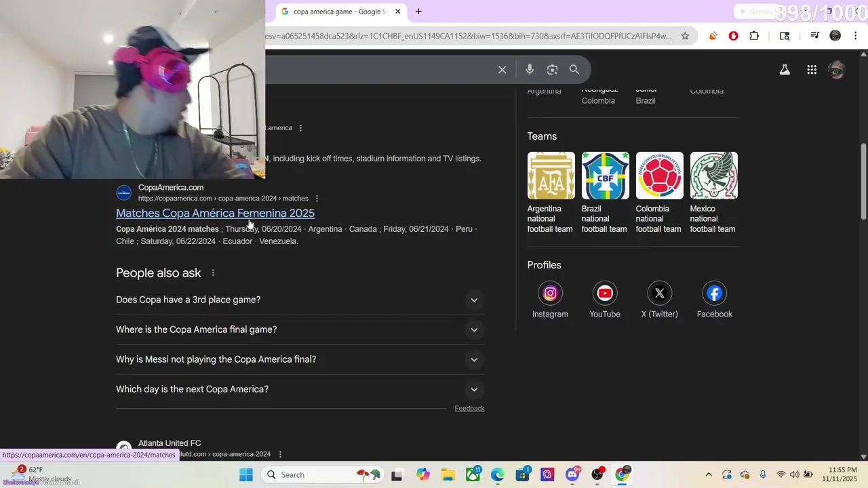The height and width of the screenshot is (488, 868).
Task: Open the Windows Start menu
Action: [x=245, y=474]
